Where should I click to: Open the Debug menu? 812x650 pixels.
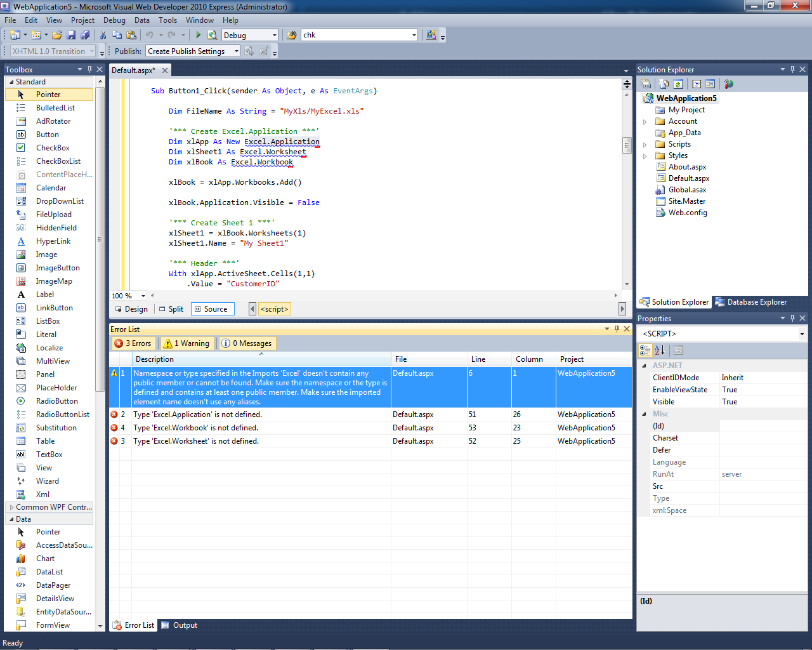(114, 20)
